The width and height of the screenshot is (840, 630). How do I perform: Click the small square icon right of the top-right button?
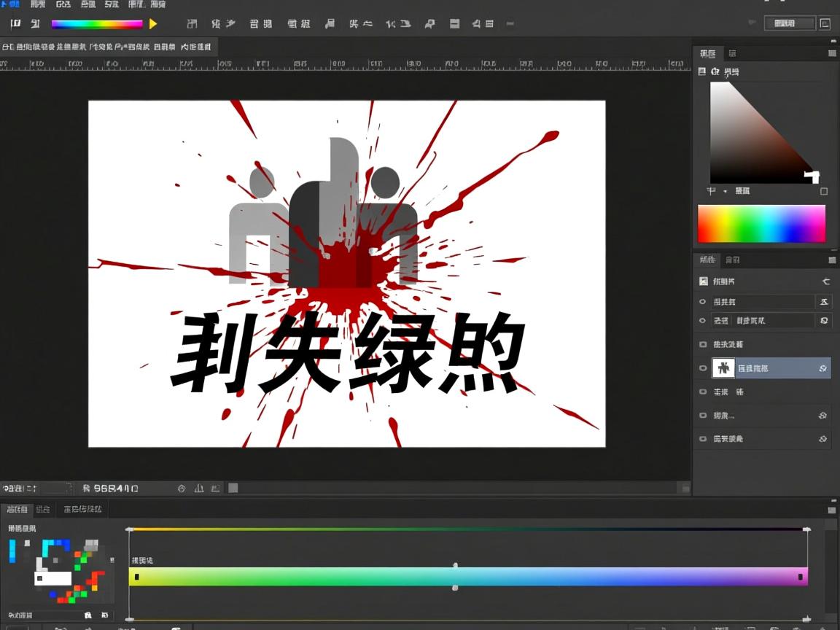825,23
